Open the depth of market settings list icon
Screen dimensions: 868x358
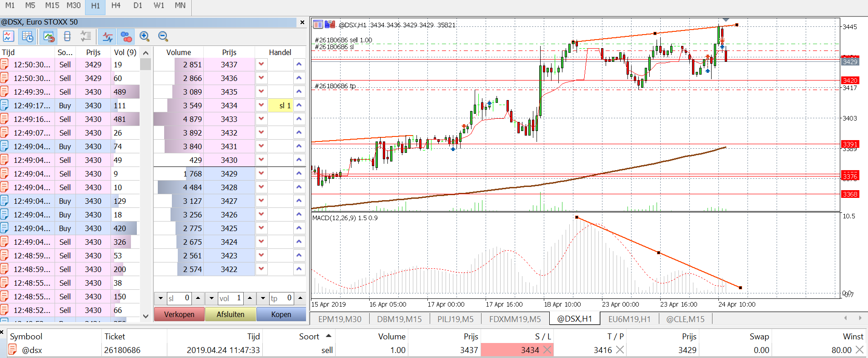tap(86, 36)
